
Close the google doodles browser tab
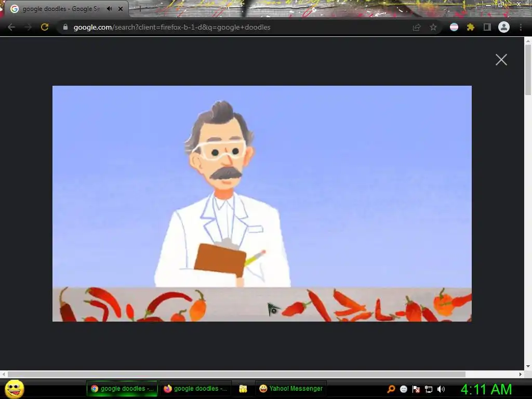[x=121, y=9]
